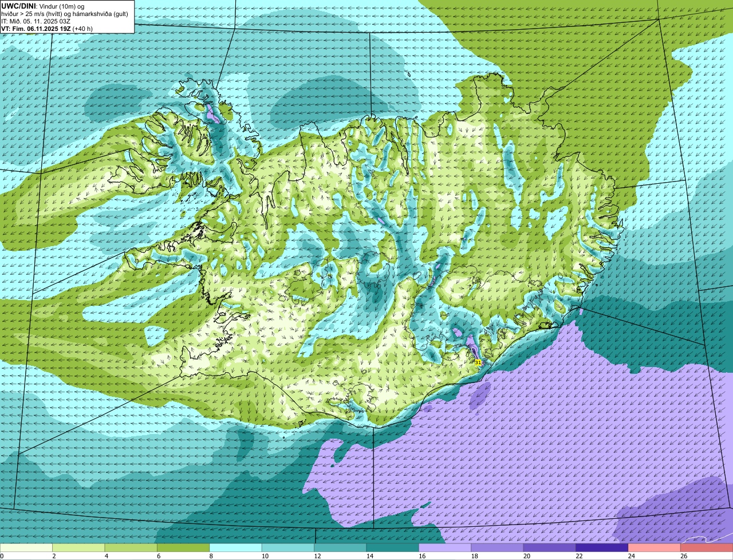Click the 10–12 m/s color scale swatch

point(288,547)
